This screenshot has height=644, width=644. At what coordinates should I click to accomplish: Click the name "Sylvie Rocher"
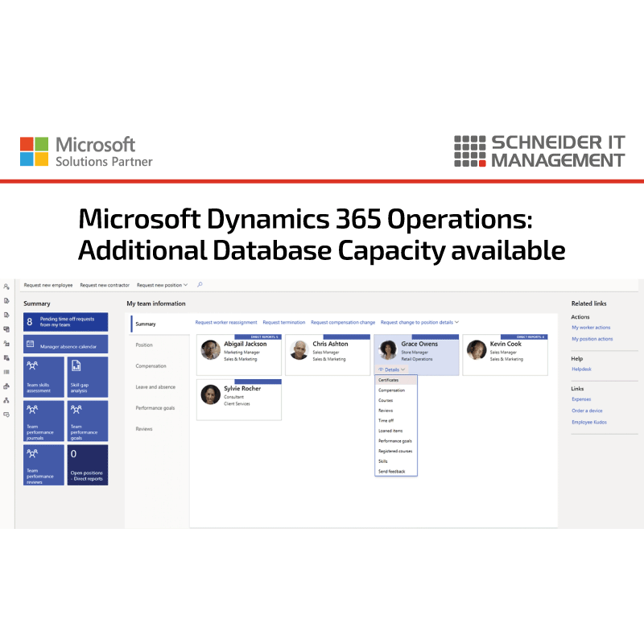tap(242, 389)
